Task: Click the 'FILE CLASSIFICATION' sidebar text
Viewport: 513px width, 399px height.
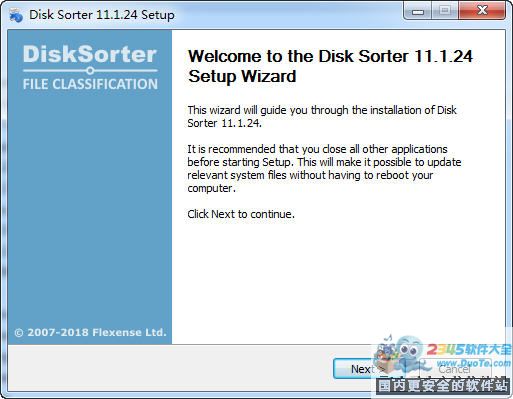Action: pyautogui.click(x=90, y=84)
